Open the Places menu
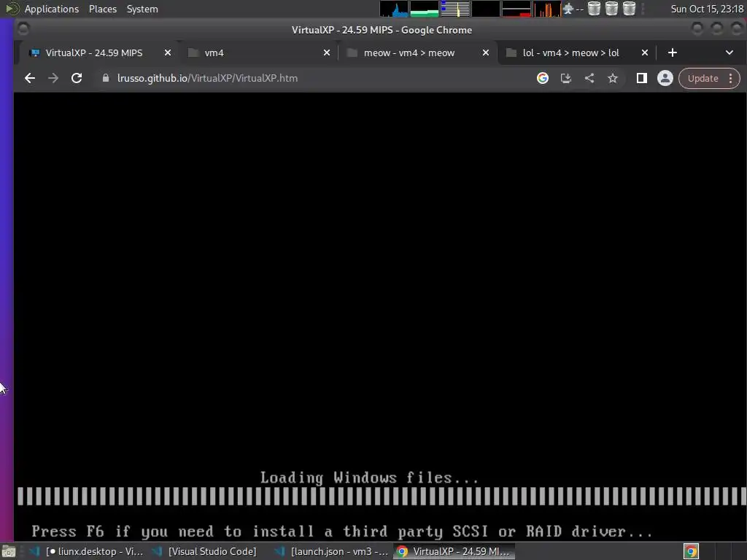This screenshot has width=747, height=560. (102, 9)
